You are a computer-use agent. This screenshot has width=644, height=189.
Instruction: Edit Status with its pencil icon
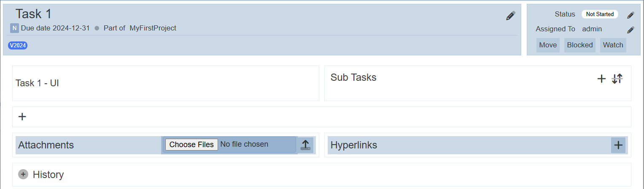pyautogui.click(x=631, y=15)
